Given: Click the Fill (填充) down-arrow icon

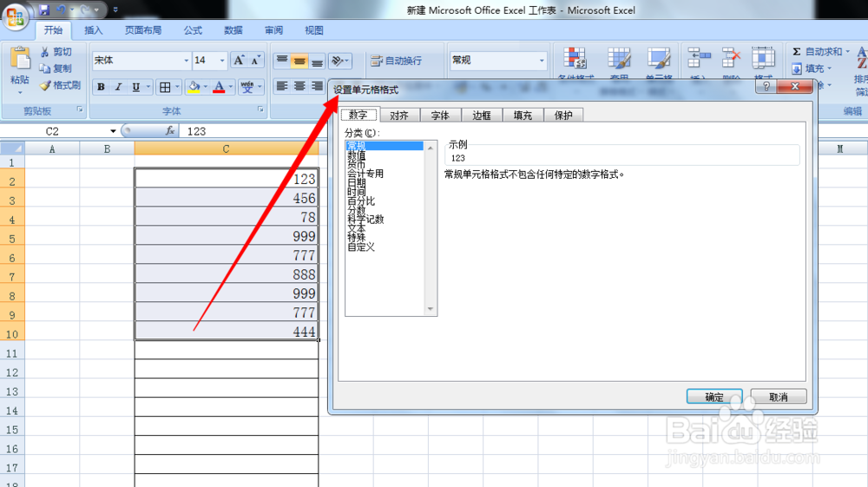Looking at the screenshot, I should 797,69.
